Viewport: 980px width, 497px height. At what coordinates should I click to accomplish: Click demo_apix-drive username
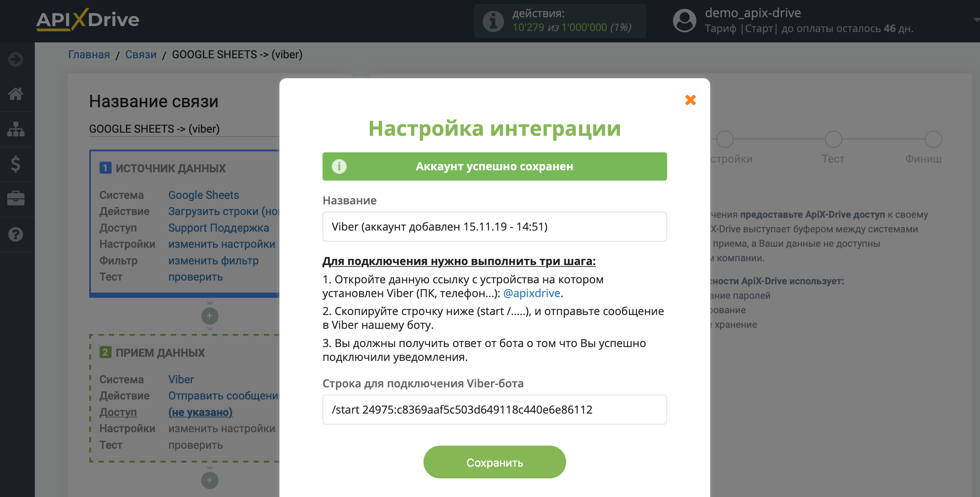coord(753,13)
